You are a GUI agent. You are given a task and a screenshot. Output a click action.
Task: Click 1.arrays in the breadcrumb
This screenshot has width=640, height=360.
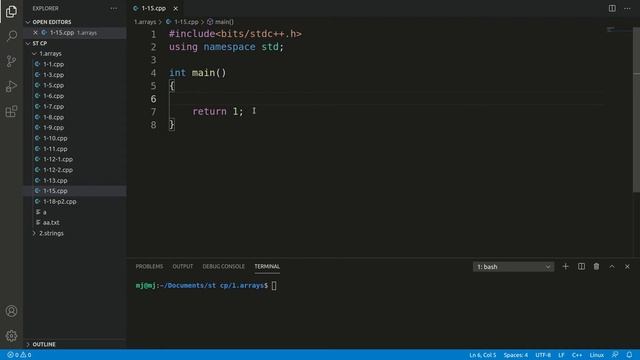(x=145, y=22)
